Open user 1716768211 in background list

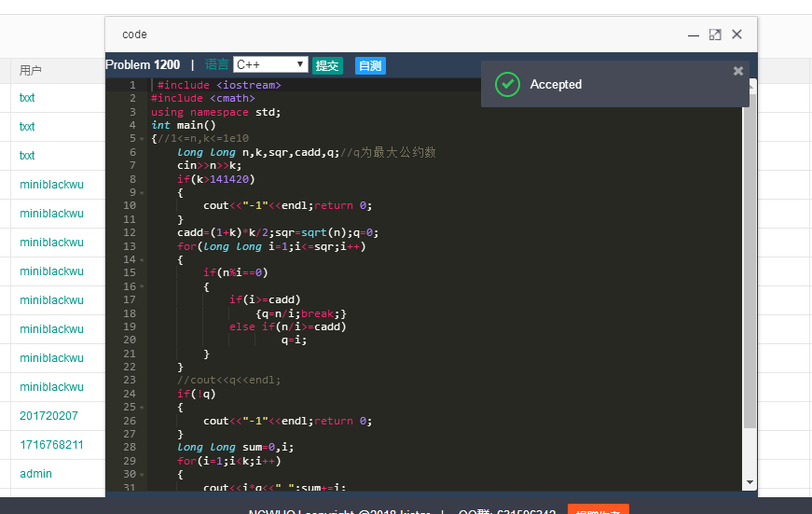point(51,445)
